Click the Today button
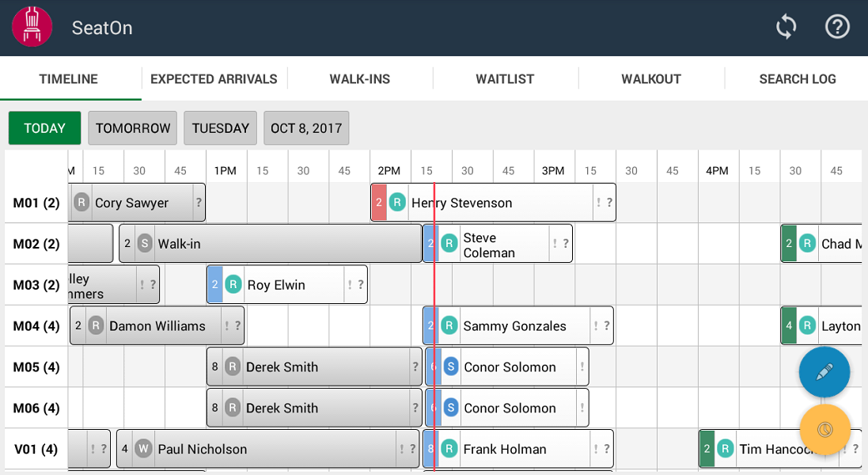868x475 pixels. coord(44,128)
